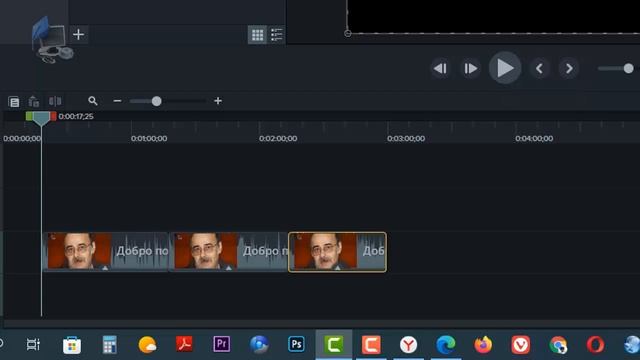Image resolution: width=640 pixels, height=360 pixels.
Task: Open Calculator from the taskbar
Action: (109, 345)
